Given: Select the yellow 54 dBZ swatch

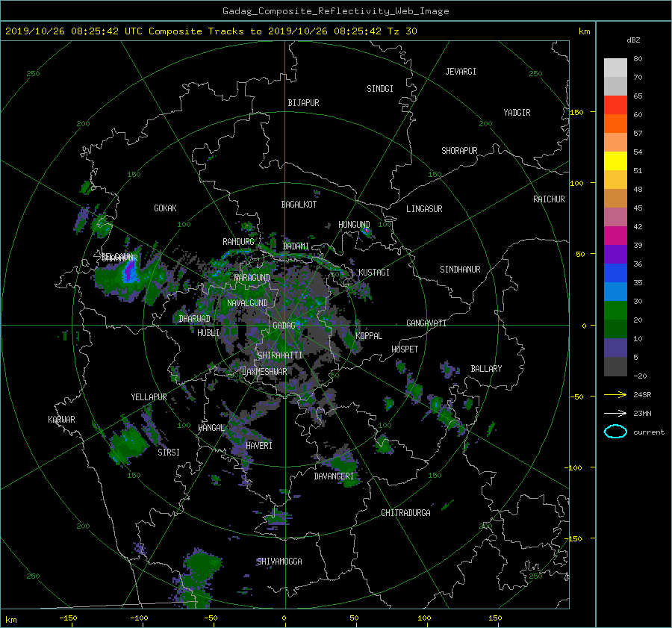Looking at the screenshot, I should 615,161.
